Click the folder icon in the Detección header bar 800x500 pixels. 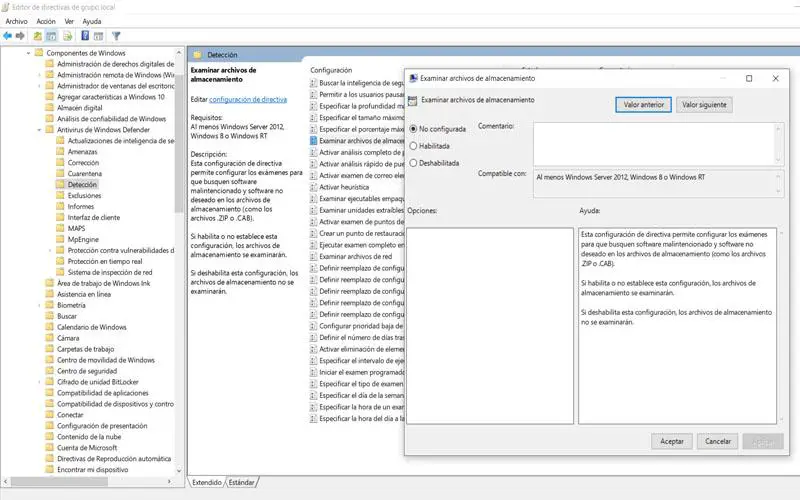[197, 55]
